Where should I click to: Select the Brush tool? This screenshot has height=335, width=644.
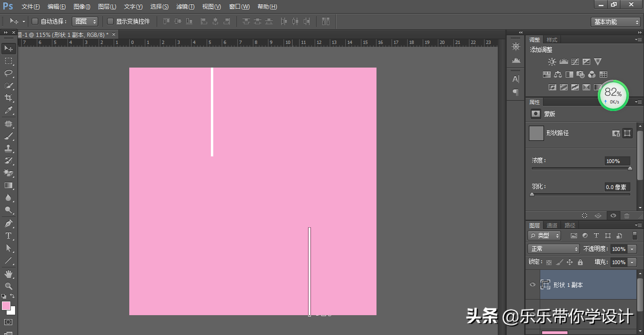pyautogui.click(x=8, y=136)
